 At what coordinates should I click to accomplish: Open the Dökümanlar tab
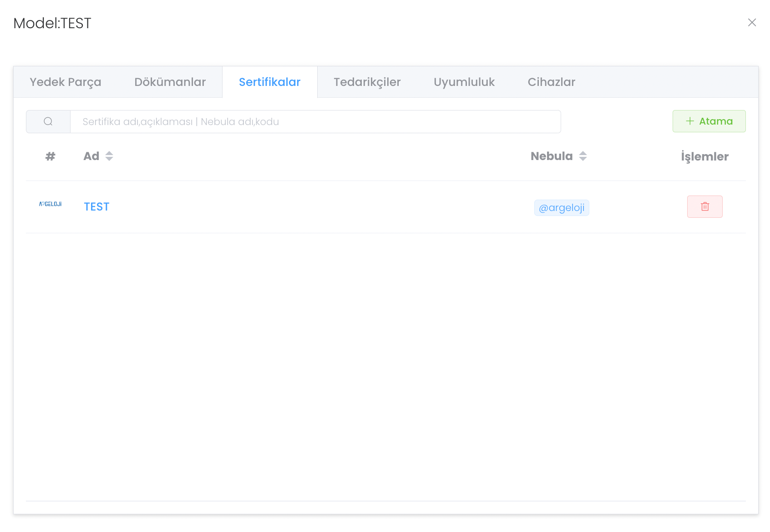(170, 82)
